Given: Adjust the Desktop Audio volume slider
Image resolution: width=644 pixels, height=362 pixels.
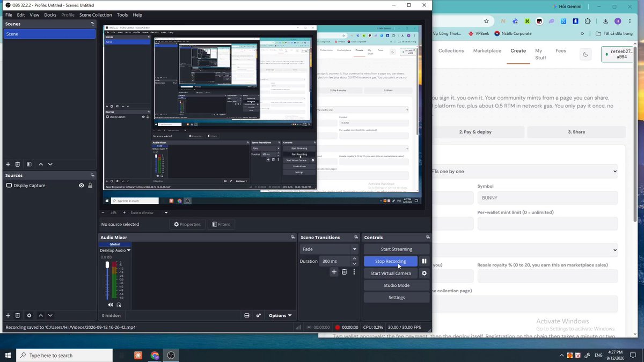Looking at the screenshot, I should [x=107, y=280].
